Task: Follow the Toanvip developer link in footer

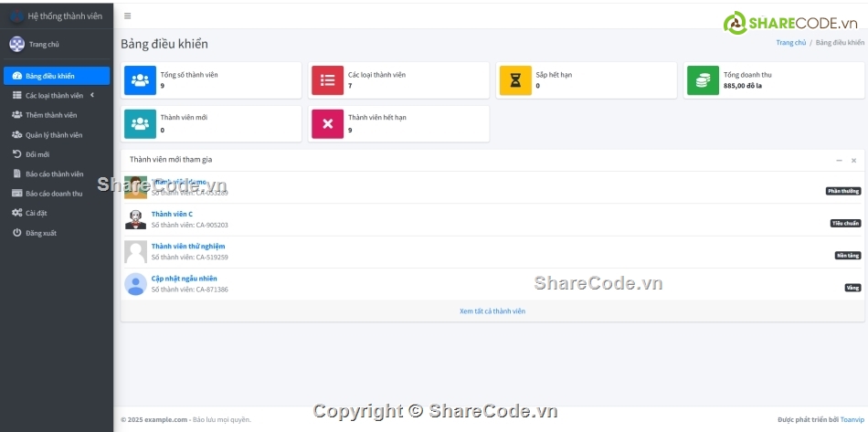Action: (852, 420)
